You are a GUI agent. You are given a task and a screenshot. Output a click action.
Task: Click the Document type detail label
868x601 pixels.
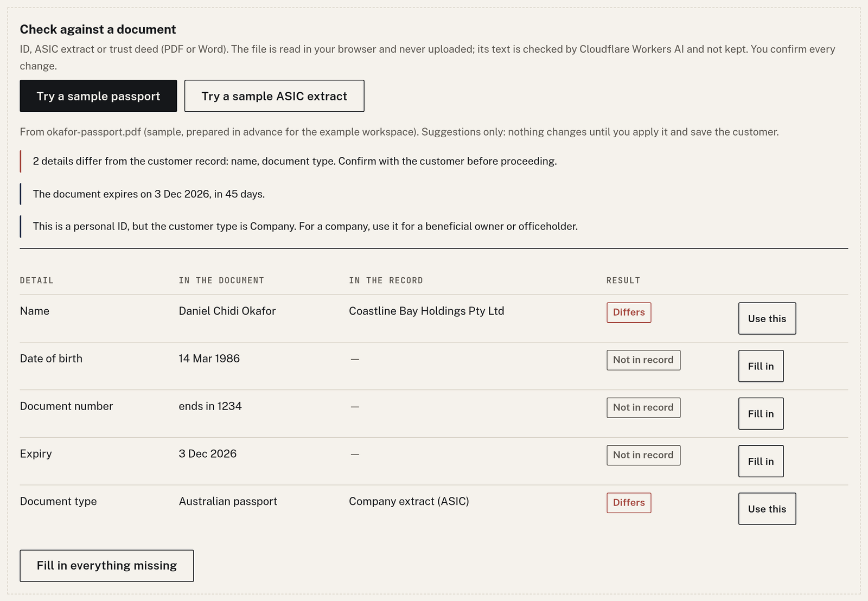59,502
